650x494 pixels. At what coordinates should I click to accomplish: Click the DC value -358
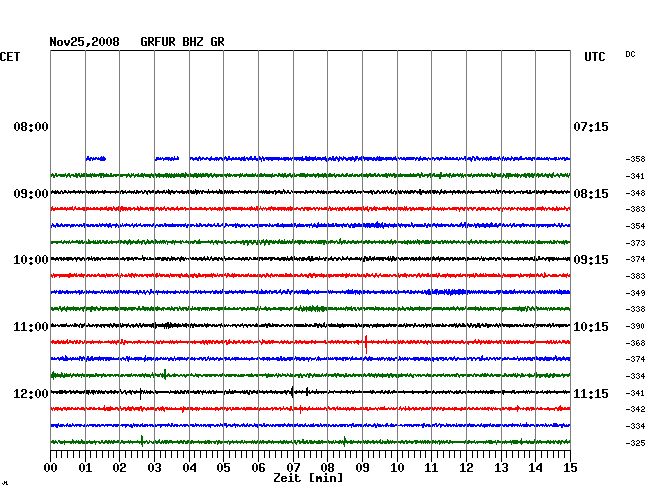tap(635, 159)
